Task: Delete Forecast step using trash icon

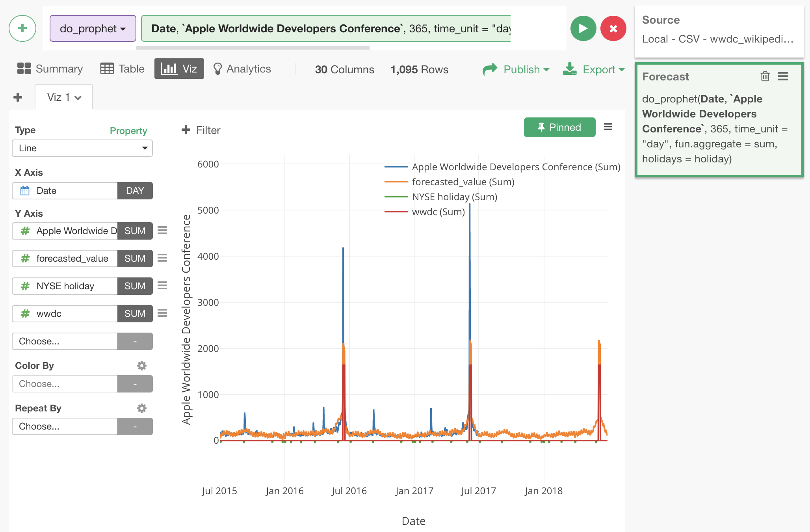Action: tap(765, 76)
